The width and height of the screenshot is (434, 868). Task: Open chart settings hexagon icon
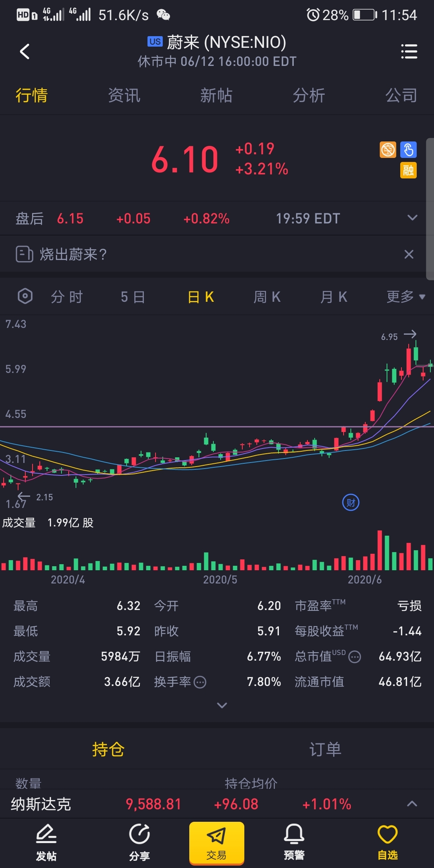tap(25, 297)
